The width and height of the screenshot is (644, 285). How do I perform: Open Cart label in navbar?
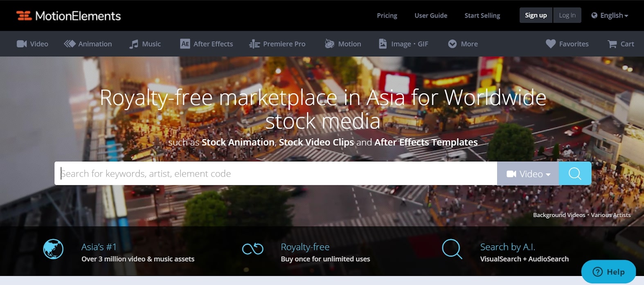tap(627, 44)
